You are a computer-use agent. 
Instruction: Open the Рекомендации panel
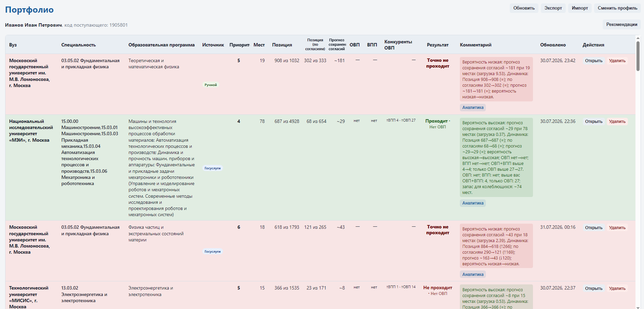tap(621, 24)
